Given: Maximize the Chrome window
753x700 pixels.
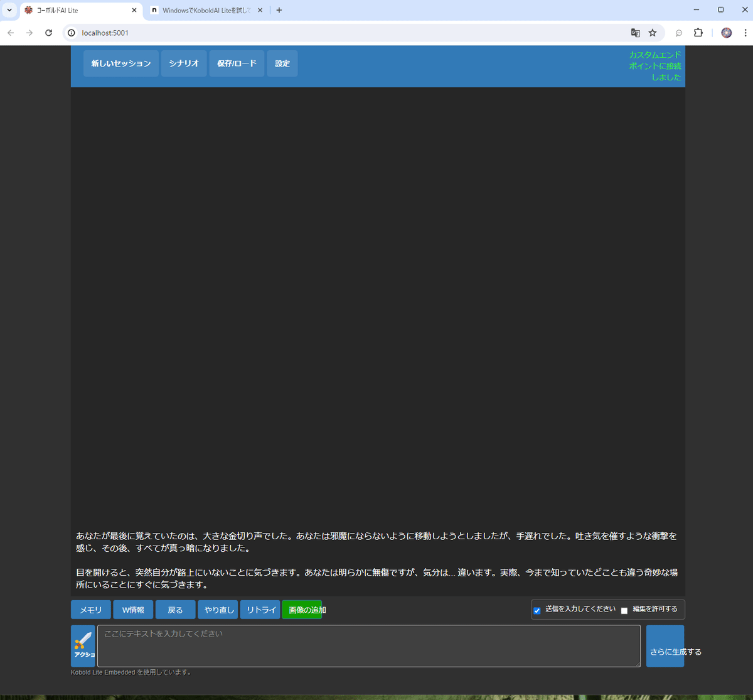Looking at the screenshot, I should tap(720, 10).
